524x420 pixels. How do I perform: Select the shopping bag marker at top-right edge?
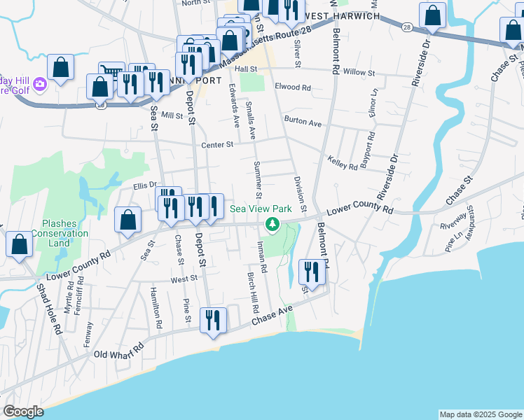[x=513, y=29]
